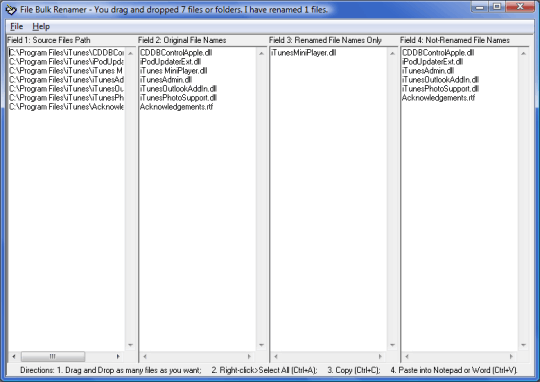This screenshot has height=382, width=540.
Task: Click Field 4 vertical scroll down arrow
Action: click(523, 345)
